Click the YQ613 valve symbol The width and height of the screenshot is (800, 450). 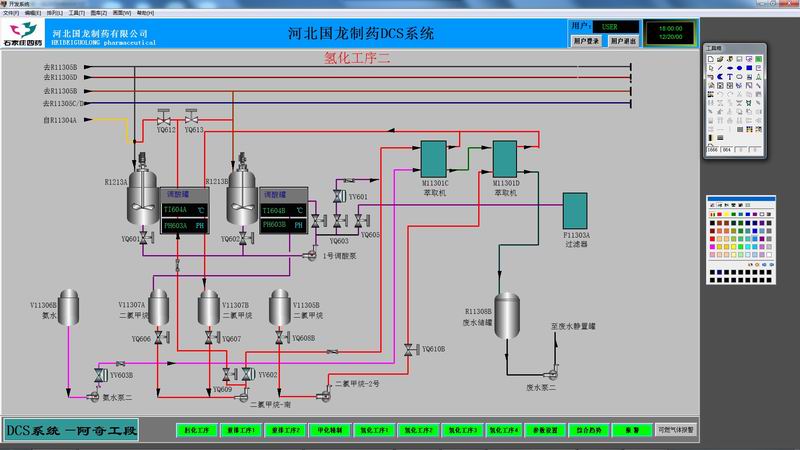191,117
